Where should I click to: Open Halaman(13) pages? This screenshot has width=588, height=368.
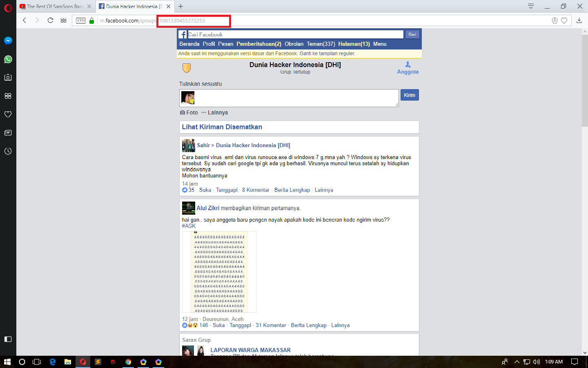click(x=354, y=44)
